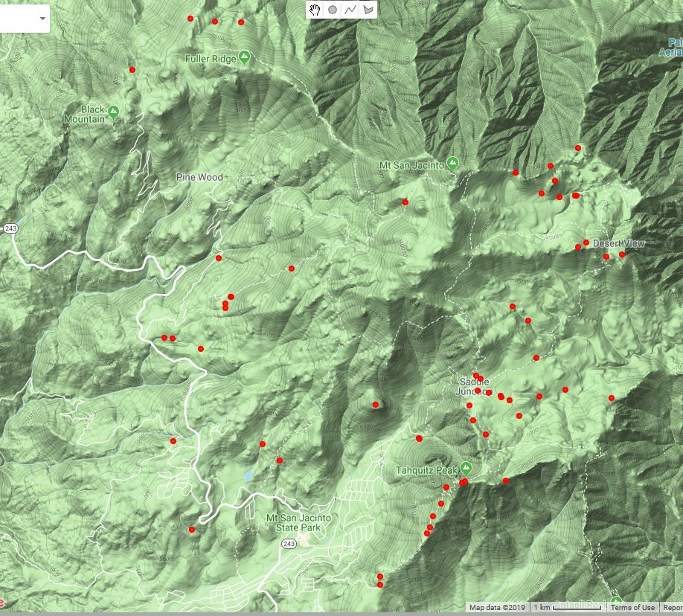The image size is (683, 616).
Task: Click the red dot nearest Black Mountain
Action: [132, 70]
